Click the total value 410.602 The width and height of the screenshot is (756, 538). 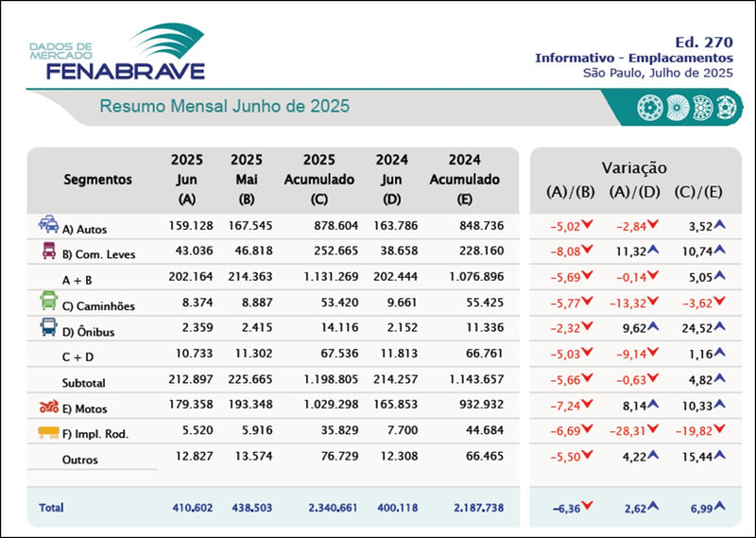193,508
